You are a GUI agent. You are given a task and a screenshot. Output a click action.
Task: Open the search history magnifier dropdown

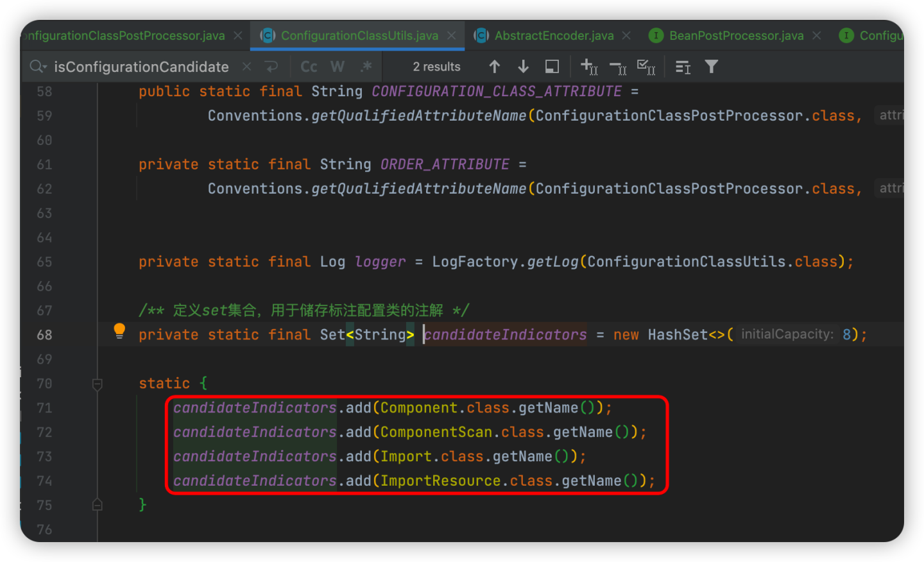click(x=38, y=67)
